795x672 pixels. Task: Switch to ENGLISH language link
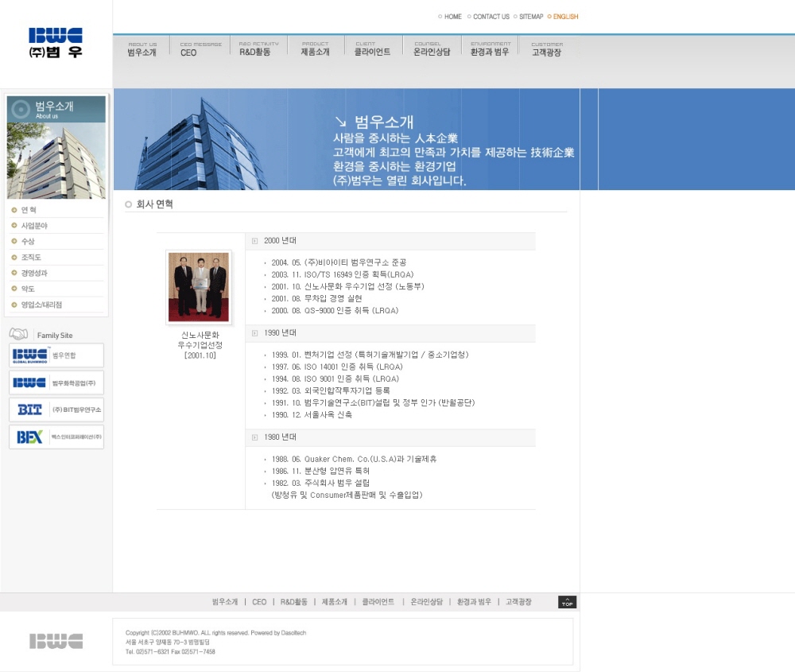tap(565, 17)
